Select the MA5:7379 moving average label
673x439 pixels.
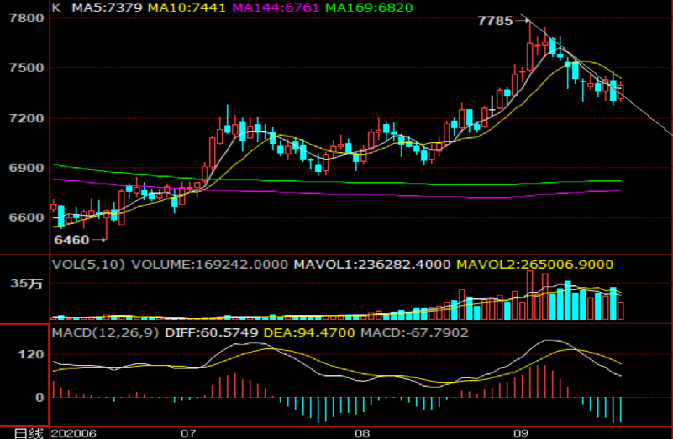104,8
